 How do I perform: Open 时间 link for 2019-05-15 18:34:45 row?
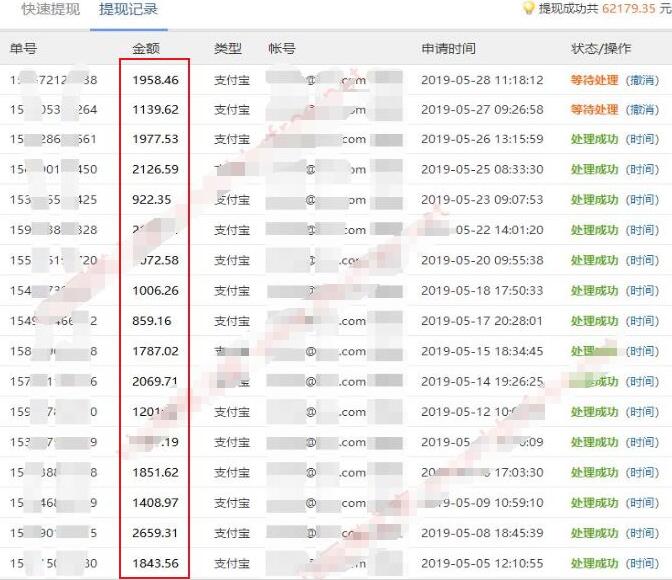coord(642,352)
